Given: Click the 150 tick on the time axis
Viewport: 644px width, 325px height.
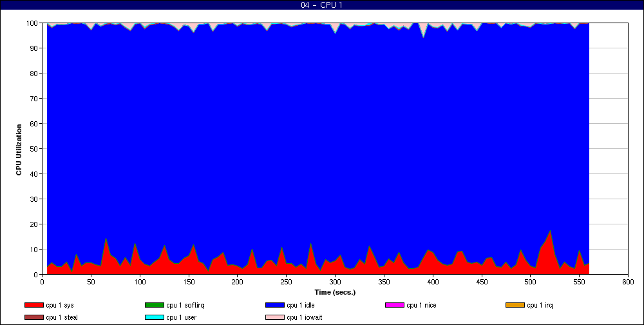Looking at the screenshot, I should (189, 282).
